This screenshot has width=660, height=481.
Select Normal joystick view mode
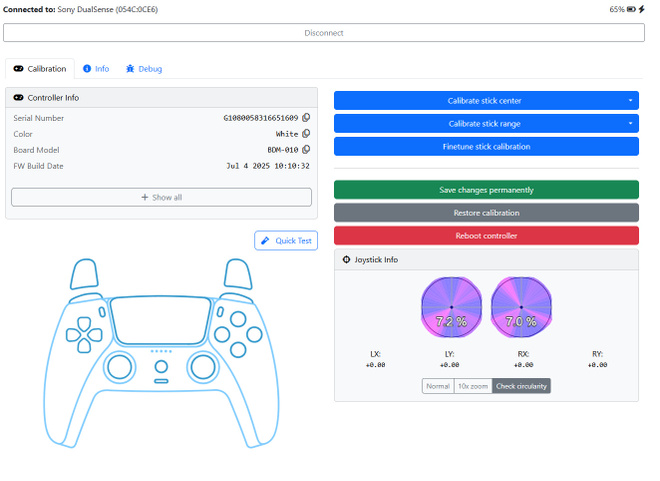438,386
